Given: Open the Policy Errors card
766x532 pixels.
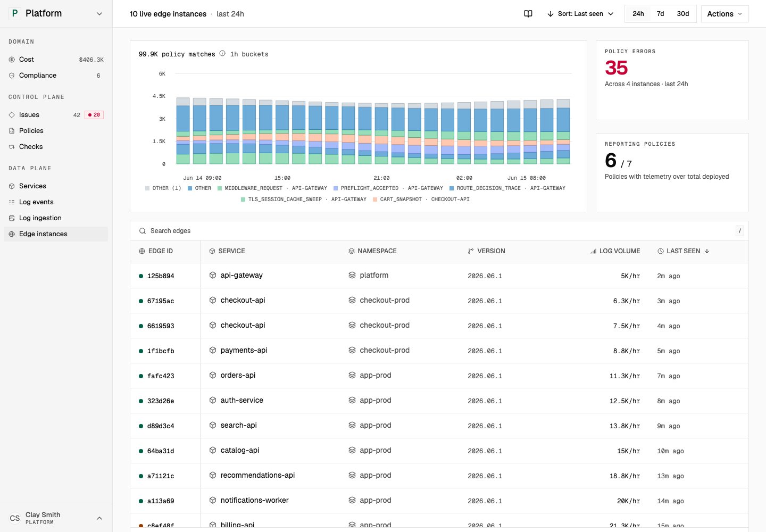Looking at the screenshot, I should [672, 80].
